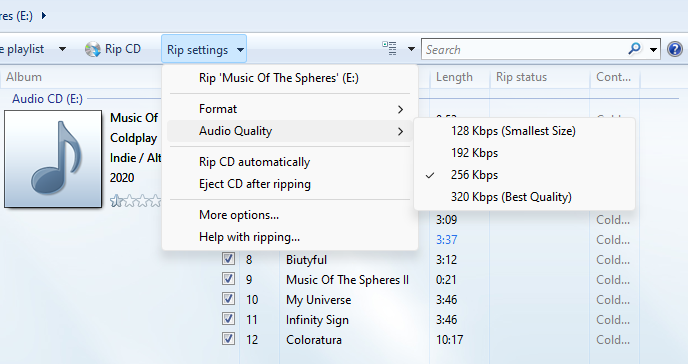Screen dimensions: 688x364
Task: Sort by the Rip status column header
Action: pos(521,77)
